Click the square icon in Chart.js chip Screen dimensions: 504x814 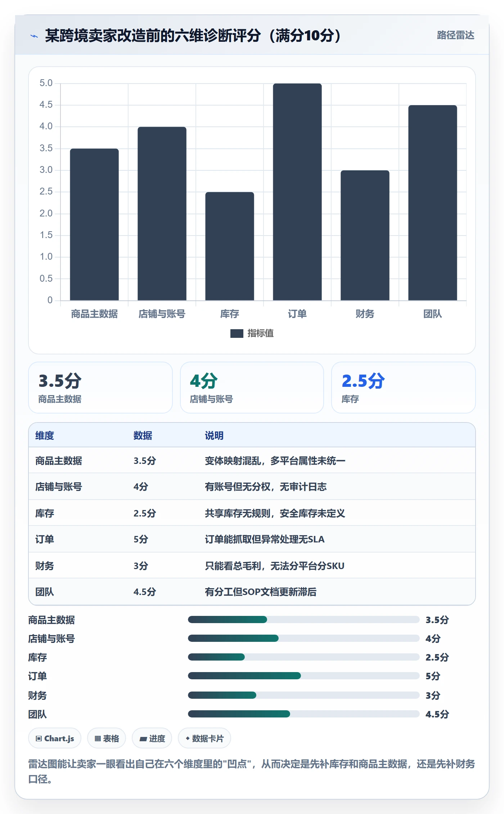[x=39, y=739]
